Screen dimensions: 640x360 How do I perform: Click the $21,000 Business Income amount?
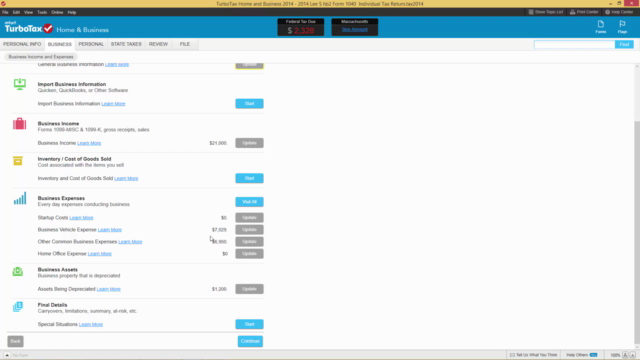coord(218,143)
